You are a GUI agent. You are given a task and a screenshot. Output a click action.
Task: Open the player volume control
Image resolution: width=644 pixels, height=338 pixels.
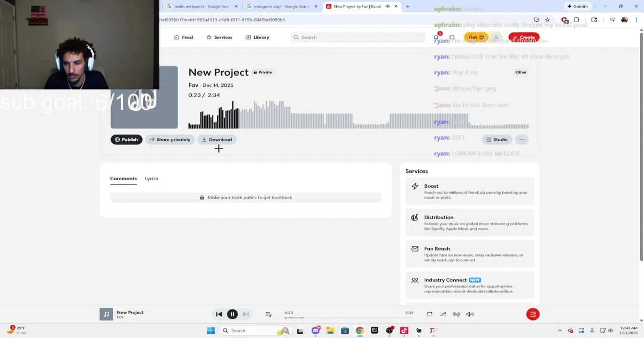[x=470, y=314]
